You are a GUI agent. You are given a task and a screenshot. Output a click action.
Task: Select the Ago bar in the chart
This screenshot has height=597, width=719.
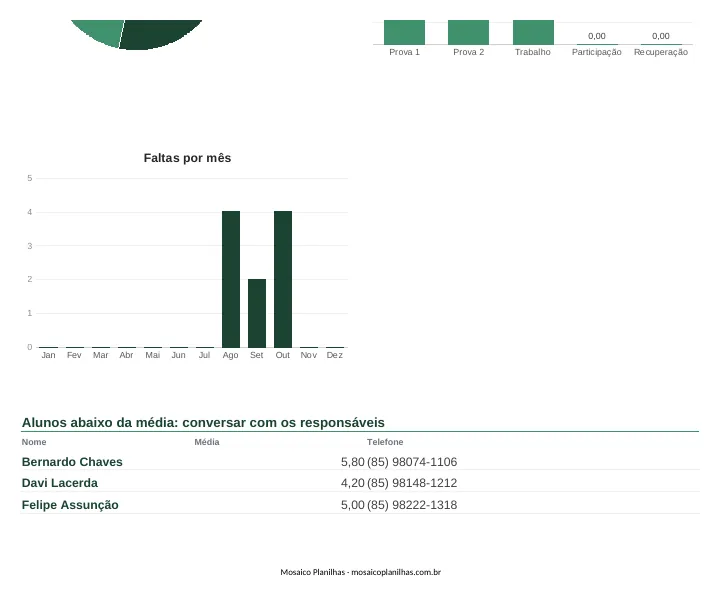pyautogui.click(x=231, y=279)
